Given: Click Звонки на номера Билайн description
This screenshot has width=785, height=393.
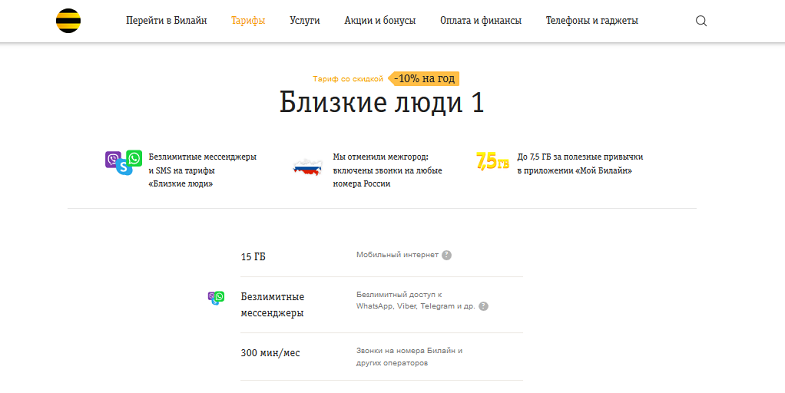Looking at the screenshot, I should [x=409, y=356].
